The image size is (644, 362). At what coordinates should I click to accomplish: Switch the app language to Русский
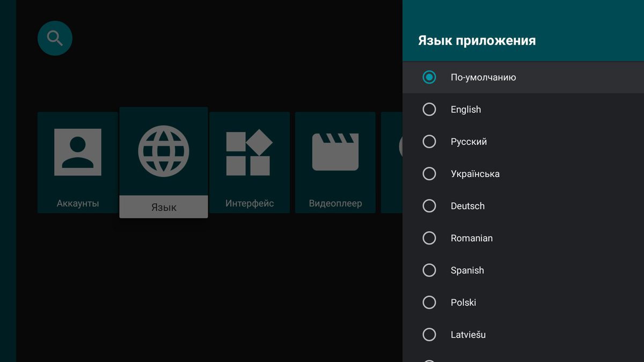(x=429, y=142)
